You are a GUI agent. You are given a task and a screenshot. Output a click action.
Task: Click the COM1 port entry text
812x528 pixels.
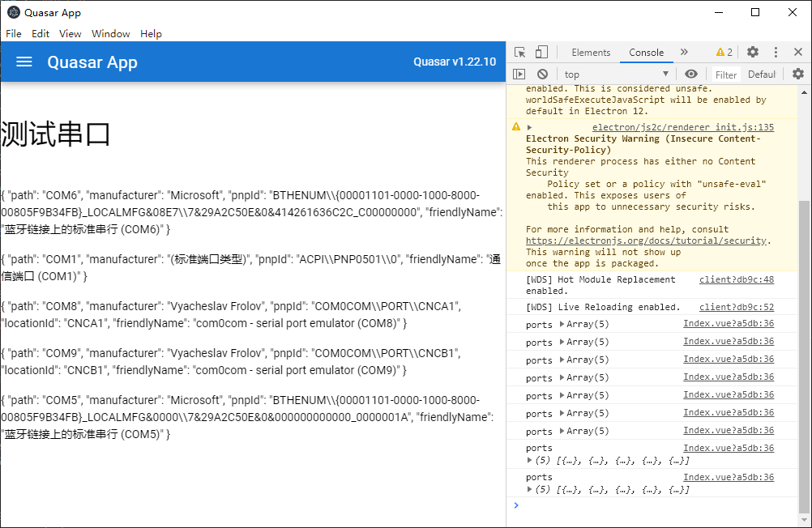click(250, 267)
